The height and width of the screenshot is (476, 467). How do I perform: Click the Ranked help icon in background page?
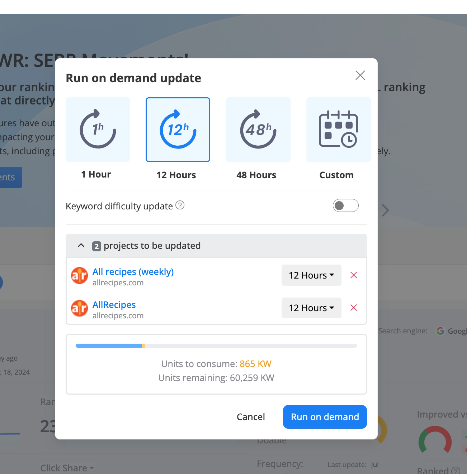tap(456, 471)
